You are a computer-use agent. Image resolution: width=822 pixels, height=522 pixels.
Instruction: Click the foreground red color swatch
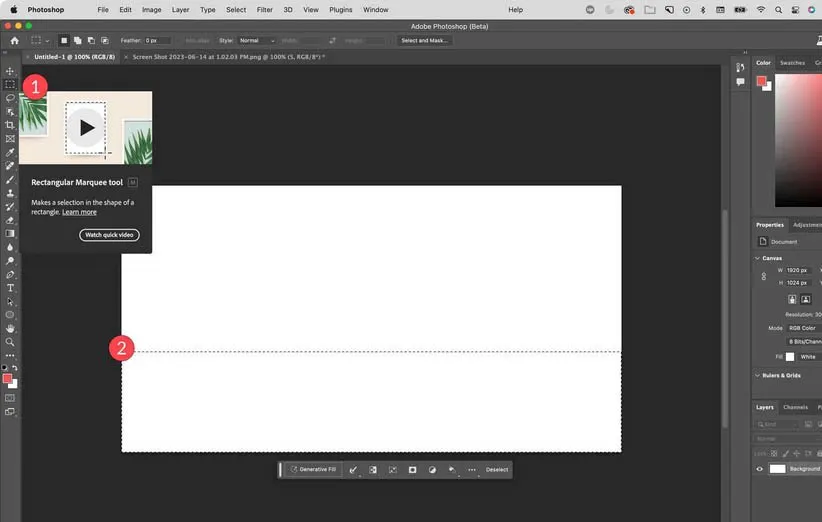(7, 379)
